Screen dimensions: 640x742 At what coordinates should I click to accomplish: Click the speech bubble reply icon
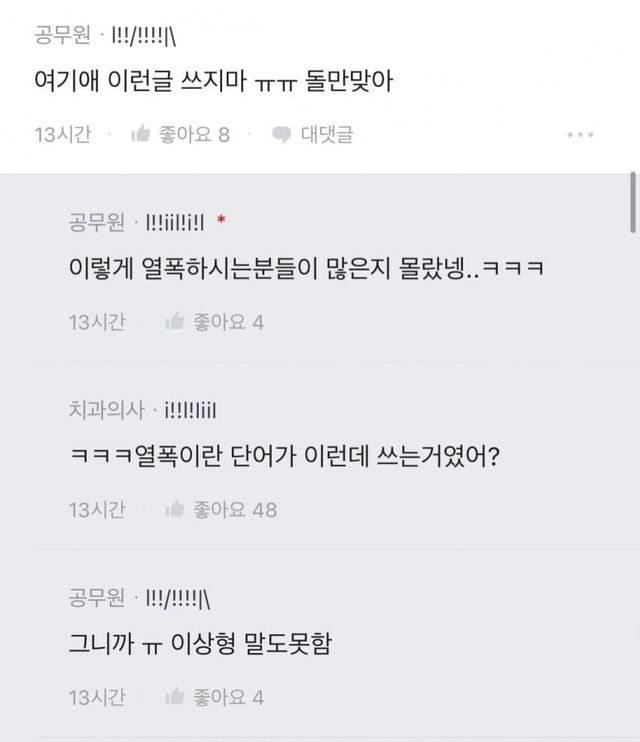pyautogui.click(x=282, y=134)
